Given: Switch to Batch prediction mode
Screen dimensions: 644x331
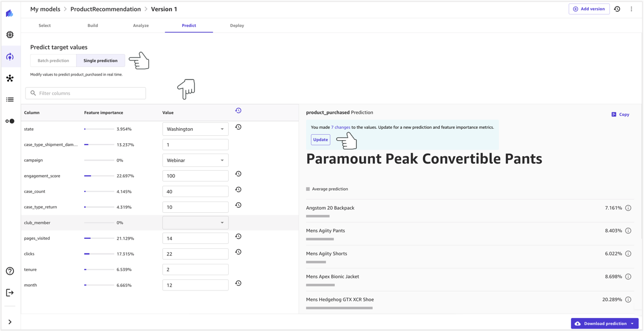Looking at the screenshot, I should tap(54, 61).
